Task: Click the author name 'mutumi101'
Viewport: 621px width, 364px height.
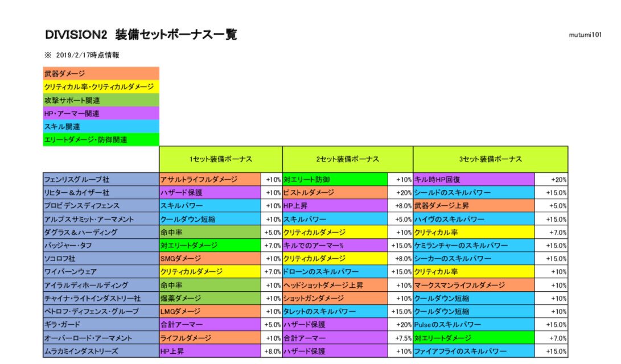Action: 585,35
